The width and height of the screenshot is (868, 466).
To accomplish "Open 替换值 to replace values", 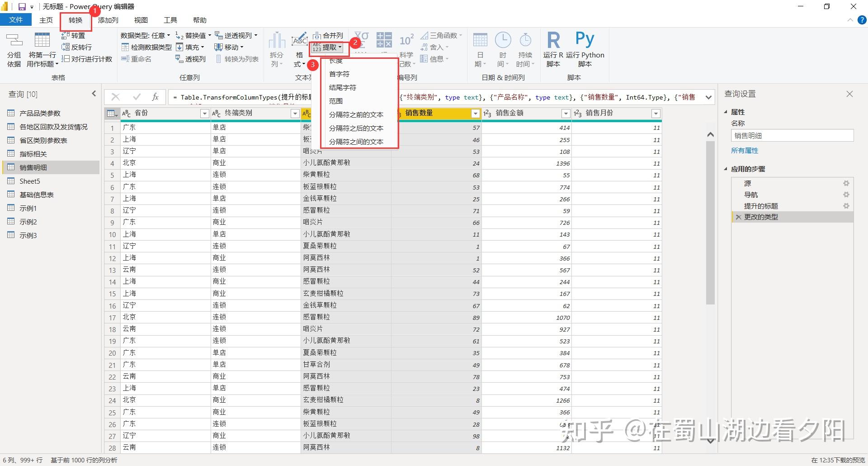I will [x=193, y=35].
